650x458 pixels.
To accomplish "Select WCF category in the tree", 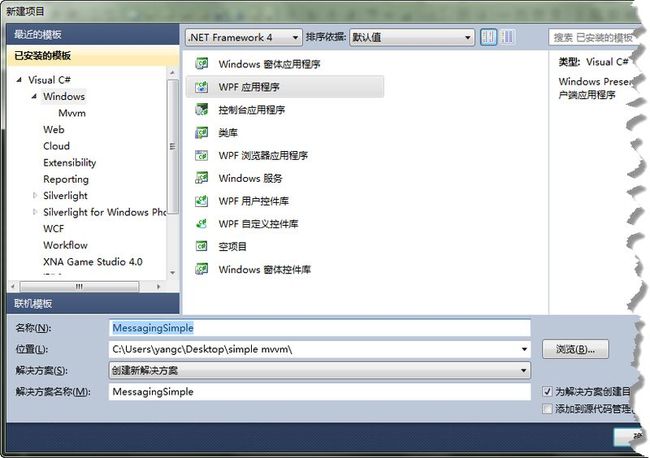I will click(x=53, y=228).
